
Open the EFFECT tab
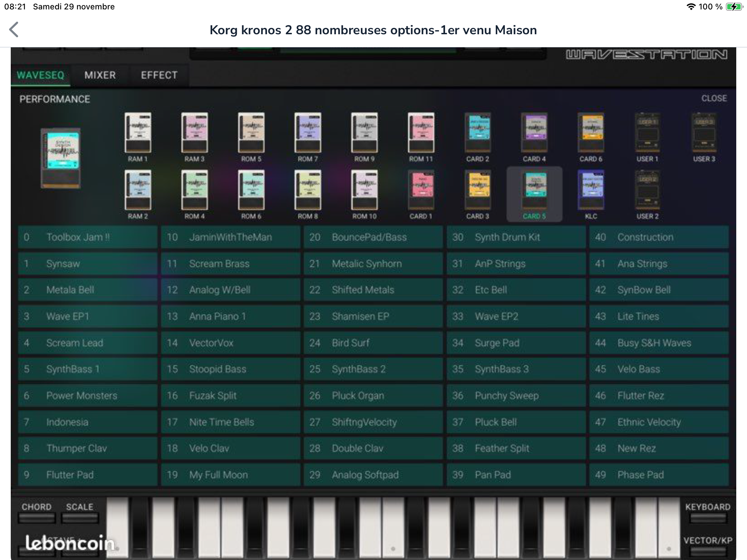click(x=159, y=75)
